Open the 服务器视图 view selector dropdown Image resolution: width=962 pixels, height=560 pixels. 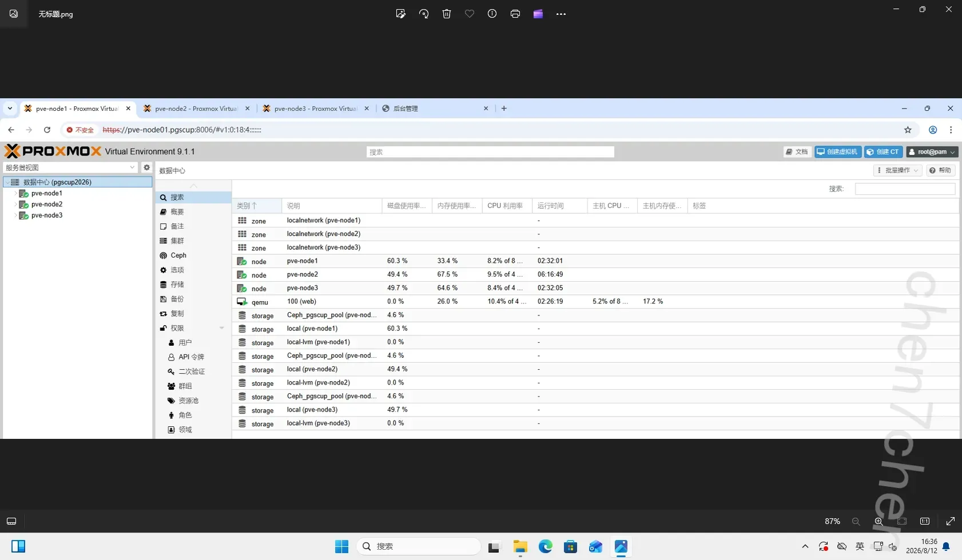[x=70, y=167]
